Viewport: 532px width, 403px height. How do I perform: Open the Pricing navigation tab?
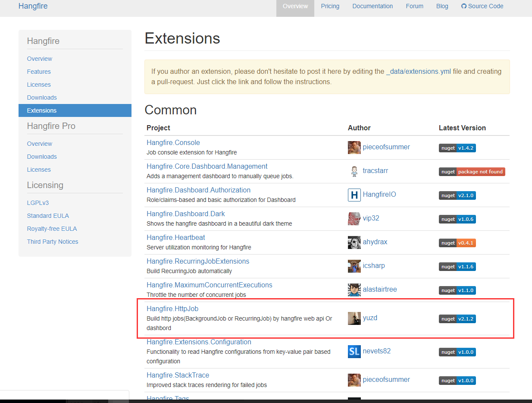(x=330, y=6)
